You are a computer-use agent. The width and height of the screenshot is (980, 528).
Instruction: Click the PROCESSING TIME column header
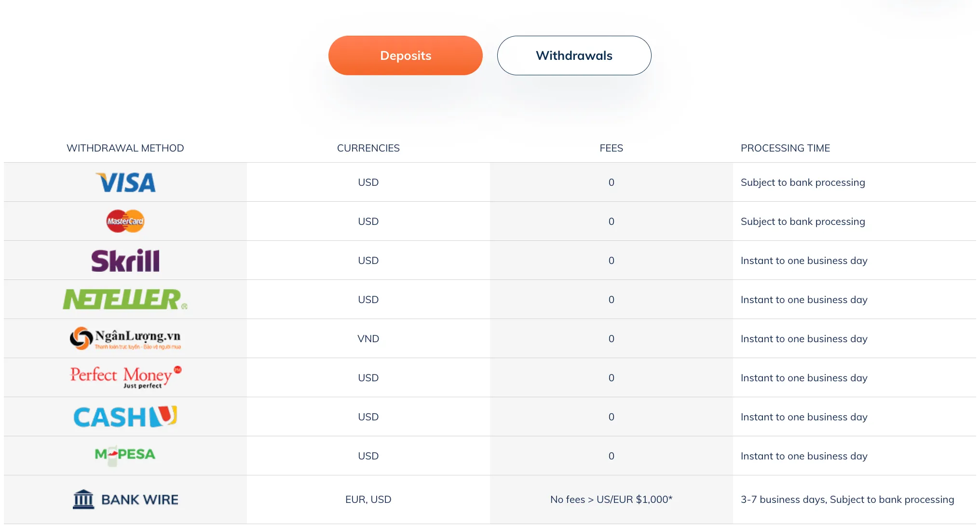(786, 148)
